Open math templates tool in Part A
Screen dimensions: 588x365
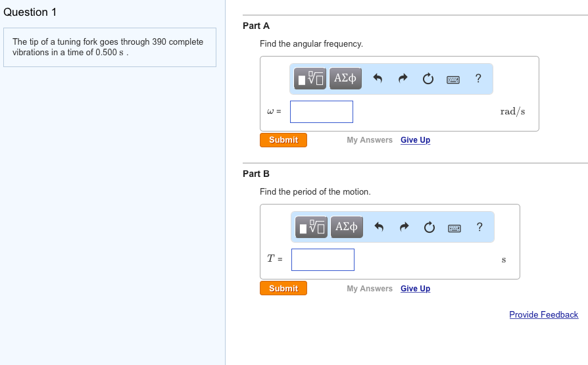[x=310, y=79]
